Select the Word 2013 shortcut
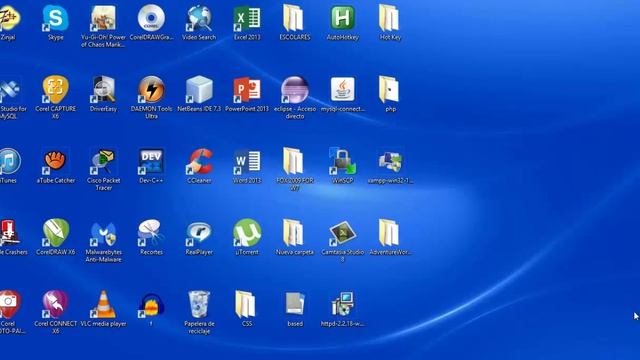This screenshot has height=360, width=640. point(247,162)
